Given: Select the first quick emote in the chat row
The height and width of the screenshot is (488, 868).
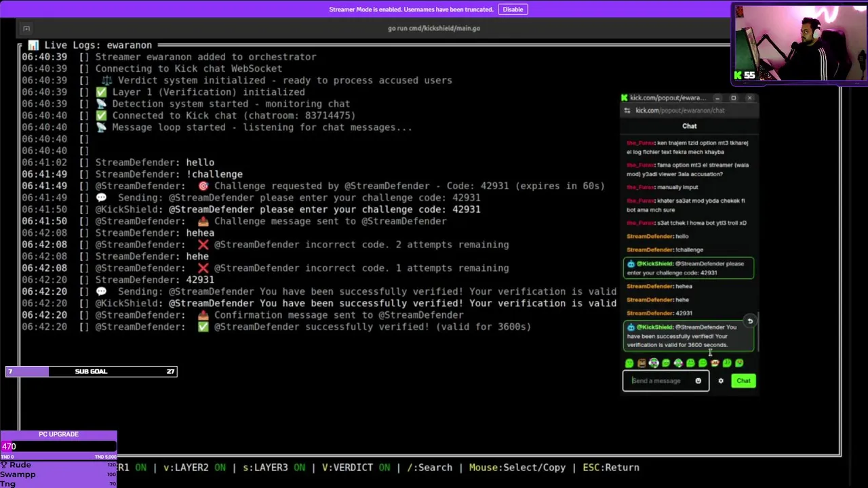Looking at the screenshot, I should (629, 363).
